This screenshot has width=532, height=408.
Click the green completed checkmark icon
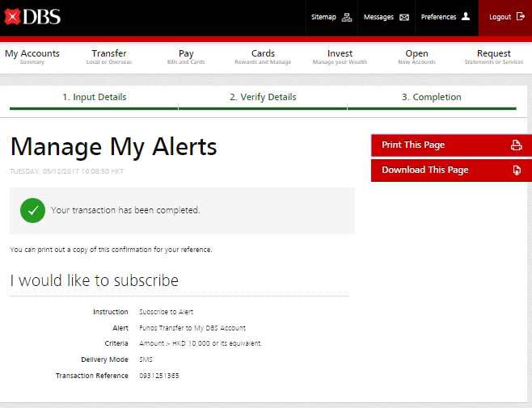pyautogui.click(x=33, y=210)
